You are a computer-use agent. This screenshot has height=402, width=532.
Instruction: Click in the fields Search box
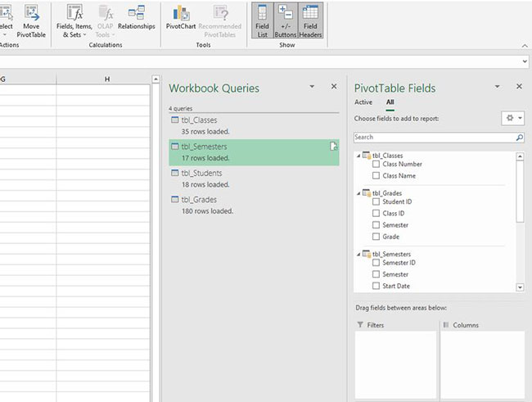(x=435, y=138)
